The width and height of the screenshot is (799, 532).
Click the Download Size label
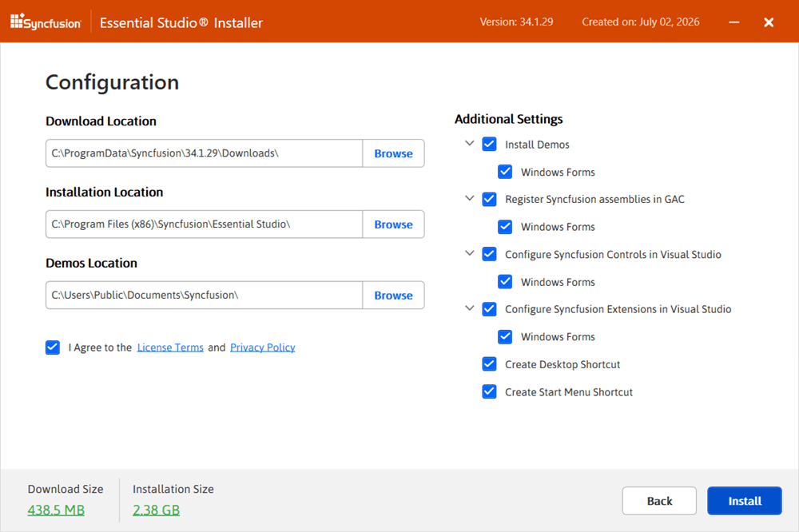pyautogui.click(x=66, y=489)
